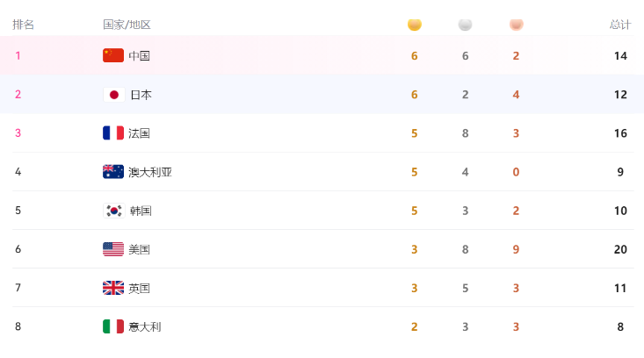Click the 国家/地区 column header
The image size is (644, 358).
[127, 25]
